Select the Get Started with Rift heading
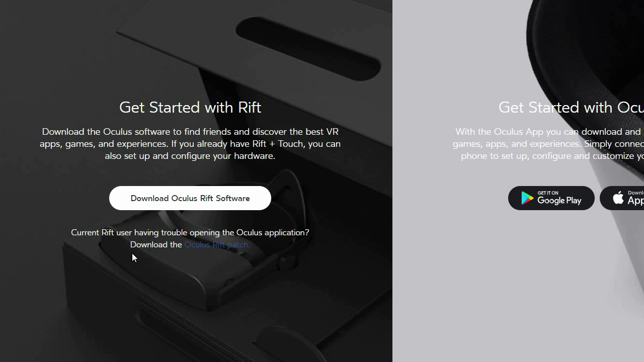The width and height of the screenshot is (644, 362). tap(190, 107)
